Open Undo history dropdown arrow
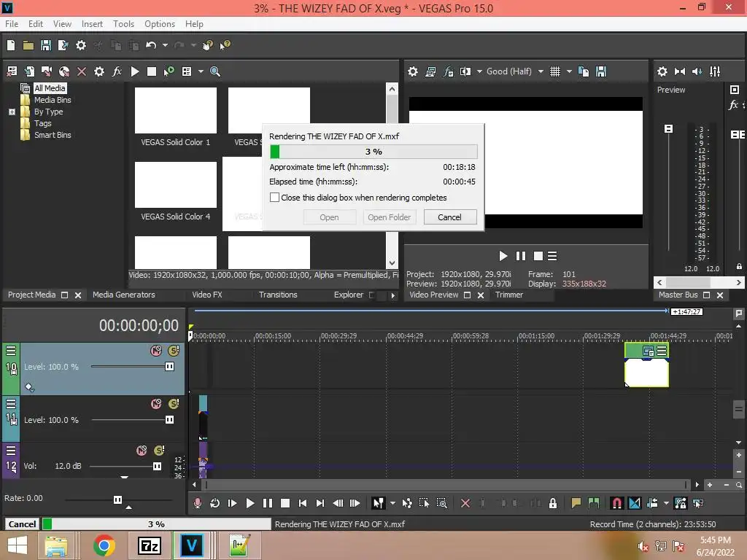Screen dimensions: 747x560 click(165, 45)
